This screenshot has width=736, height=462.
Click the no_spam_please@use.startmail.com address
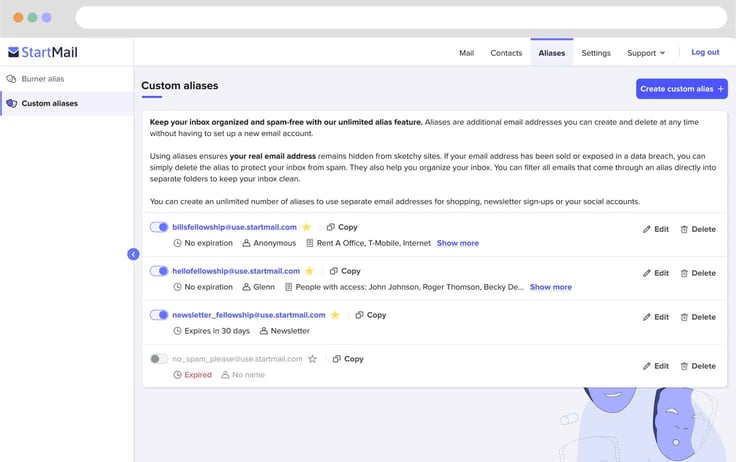(x=237, y=359)
